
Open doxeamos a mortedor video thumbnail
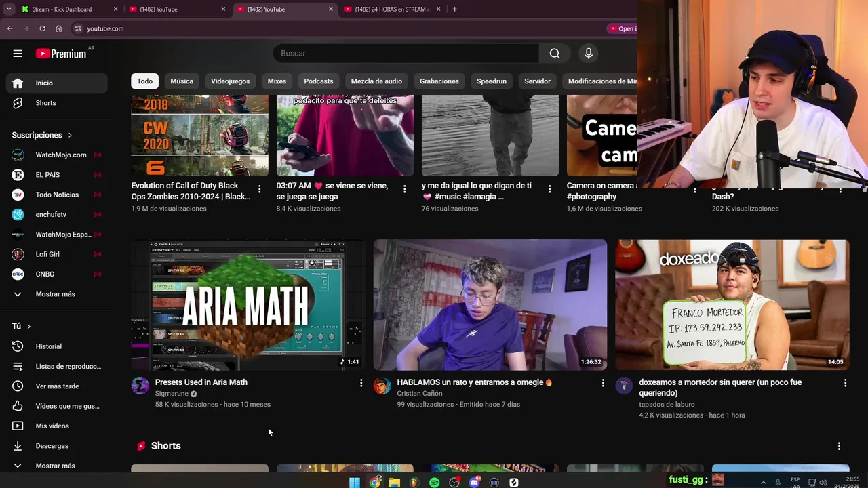(732, 305)
